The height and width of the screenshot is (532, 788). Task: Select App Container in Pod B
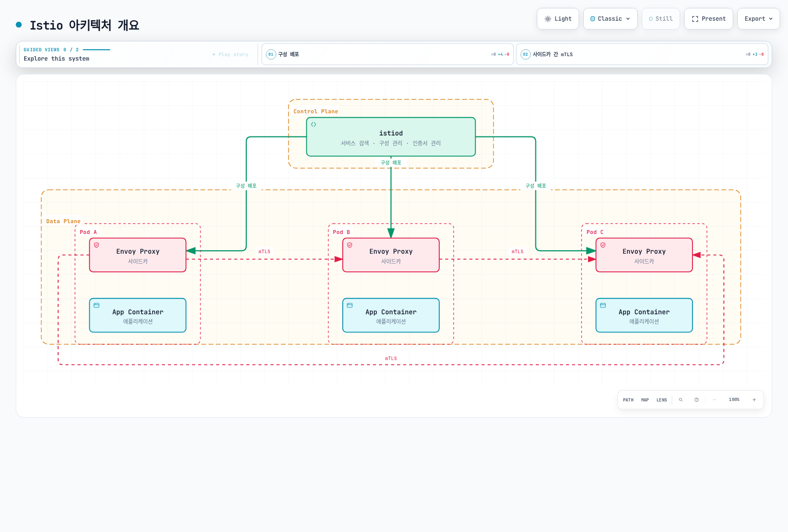tap(391, 315)
